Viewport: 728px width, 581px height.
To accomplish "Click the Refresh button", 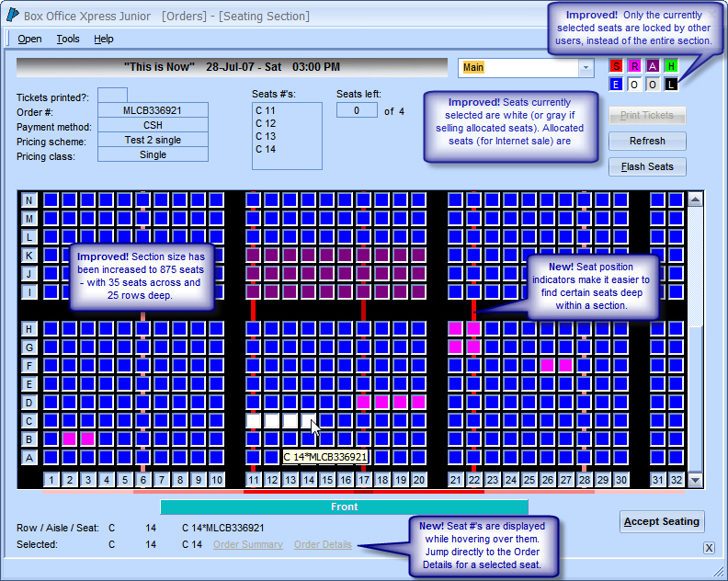I will 647,141.
